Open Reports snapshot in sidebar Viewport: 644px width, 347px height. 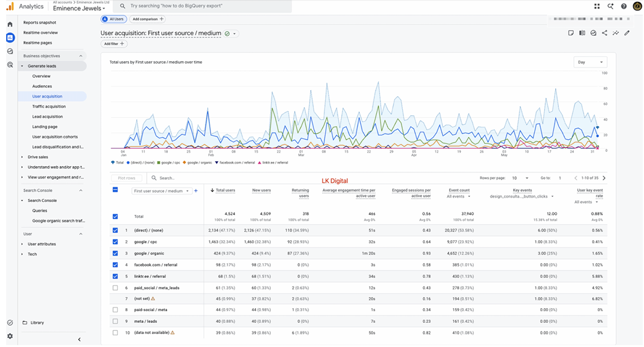pos(40,23)
